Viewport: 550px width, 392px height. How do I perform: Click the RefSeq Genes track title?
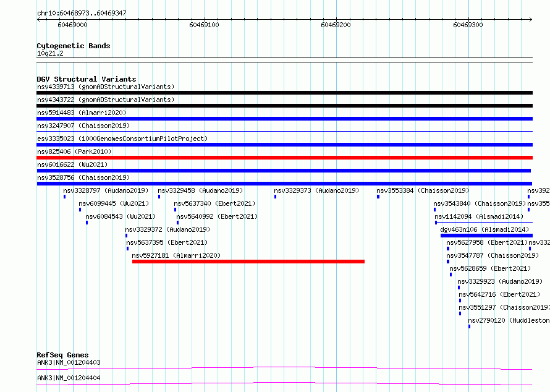[x=62, y=355]
